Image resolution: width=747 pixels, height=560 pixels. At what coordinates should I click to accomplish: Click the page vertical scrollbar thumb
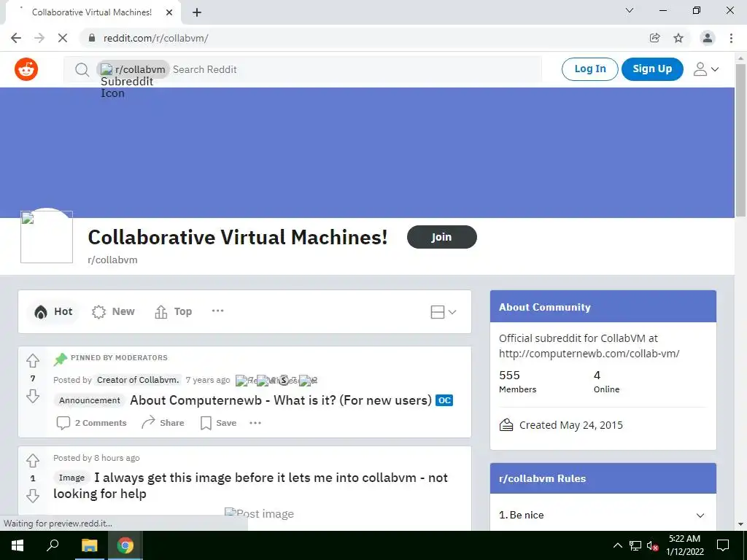(740, 139)
